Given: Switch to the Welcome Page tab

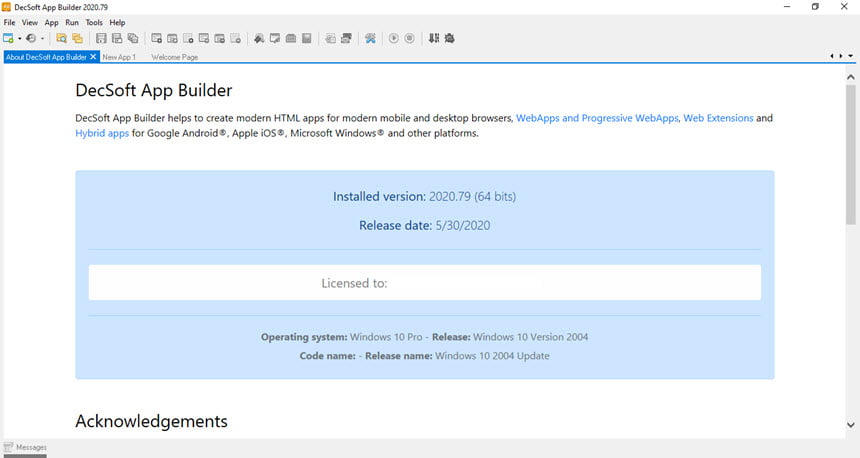Looking at the screenshot, I should [174, 57].
